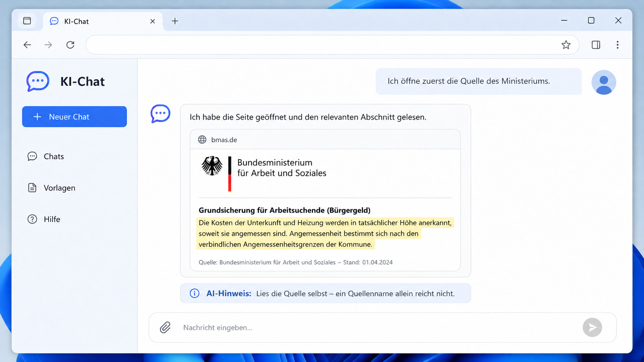Click the user message about Quelle des Ministeriums
644x362 pixels.
(x=479, y=81)
